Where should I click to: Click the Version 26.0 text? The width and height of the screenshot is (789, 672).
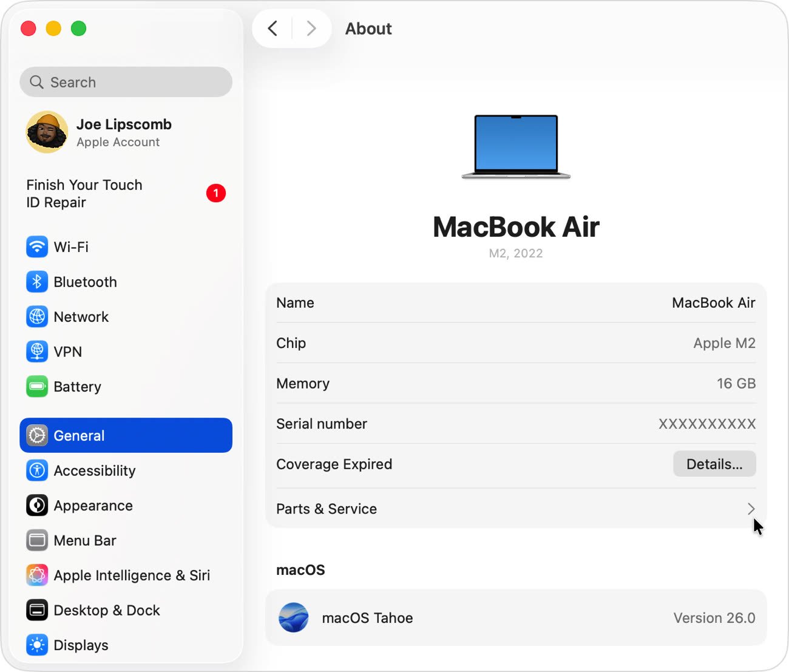pyautogui.click(x=714, y=617)
